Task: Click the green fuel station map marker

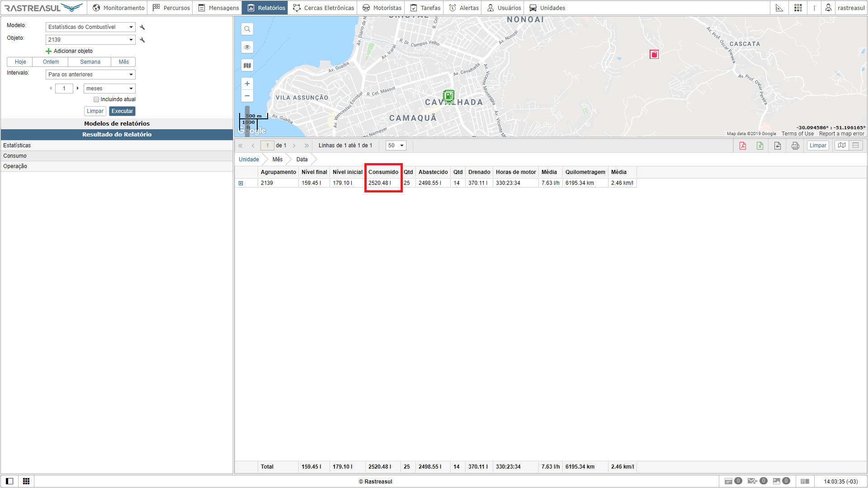Action: (448, 96)
